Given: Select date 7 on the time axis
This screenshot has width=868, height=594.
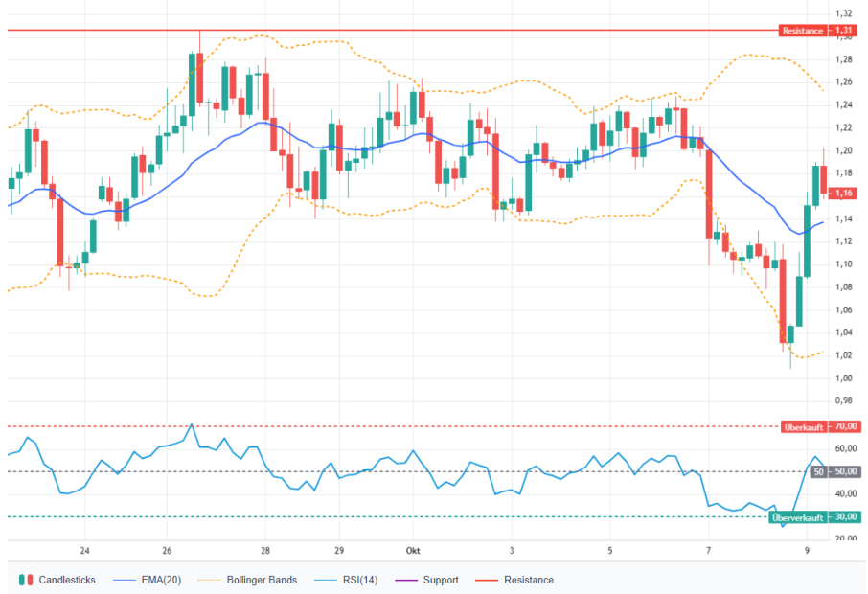Looking at the screenshot, I should point(709,550).
